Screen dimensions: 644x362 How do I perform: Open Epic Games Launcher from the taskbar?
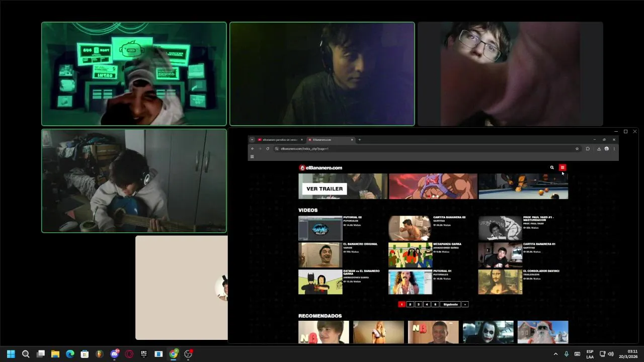(144, 354)
